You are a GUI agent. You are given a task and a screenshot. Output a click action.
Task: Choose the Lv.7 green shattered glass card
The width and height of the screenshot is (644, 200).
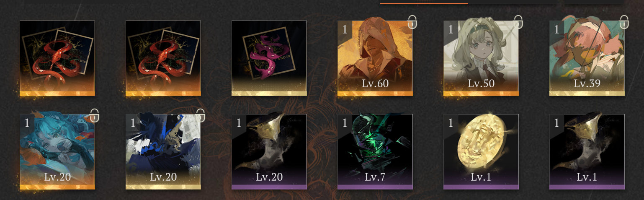375,152
